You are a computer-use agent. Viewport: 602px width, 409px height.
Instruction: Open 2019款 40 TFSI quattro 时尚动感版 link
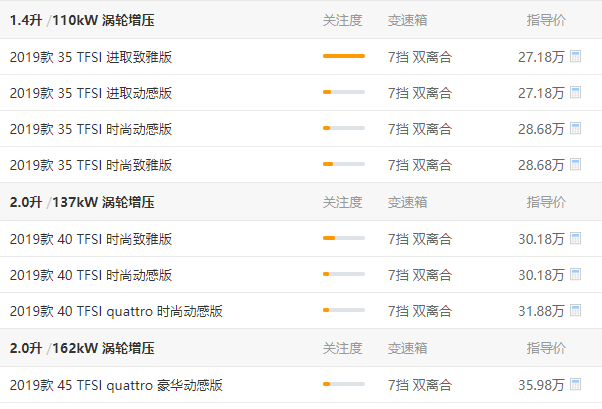point(116,311)
